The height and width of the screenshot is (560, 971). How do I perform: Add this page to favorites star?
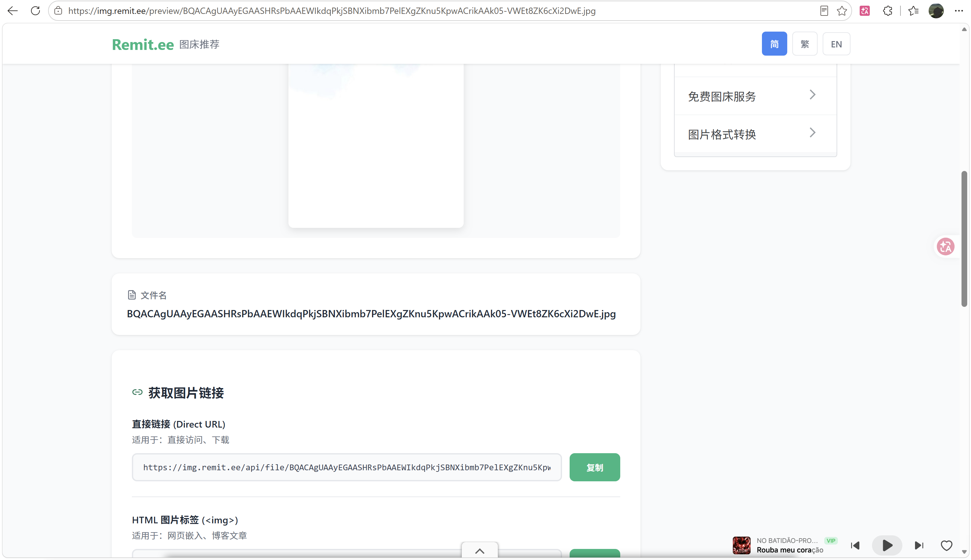coord(842,11)
